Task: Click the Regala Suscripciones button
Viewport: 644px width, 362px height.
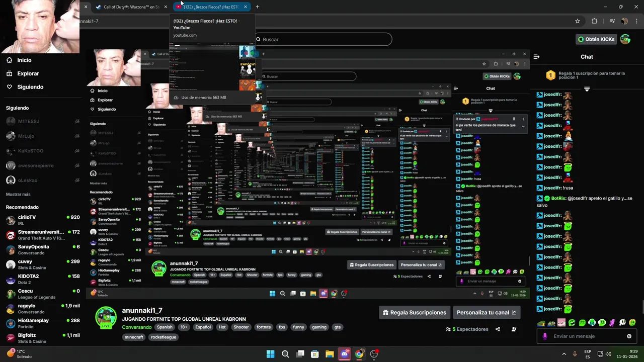Action: pos(414,313)
